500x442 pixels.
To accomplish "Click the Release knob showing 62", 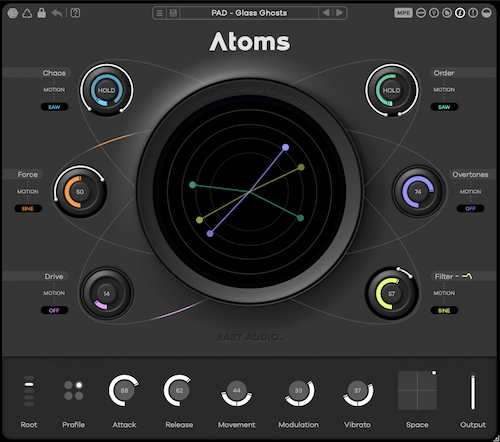I will tap(179, 390).
